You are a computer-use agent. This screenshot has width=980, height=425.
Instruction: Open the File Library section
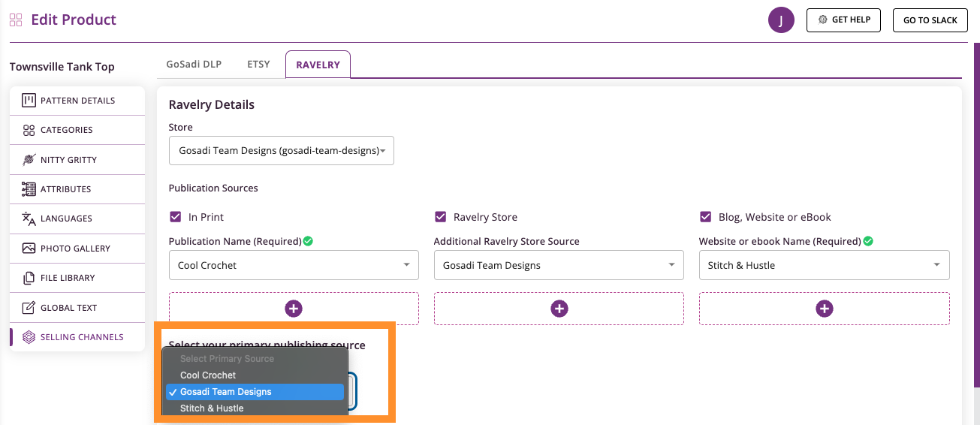click(77, 278)
